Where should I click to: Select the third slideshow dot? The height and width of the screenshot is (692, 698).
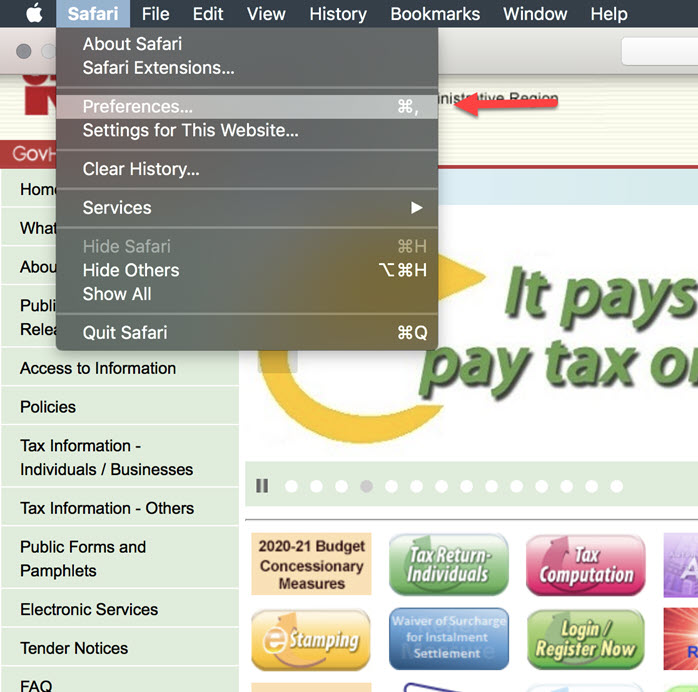(x=341, y=486)
